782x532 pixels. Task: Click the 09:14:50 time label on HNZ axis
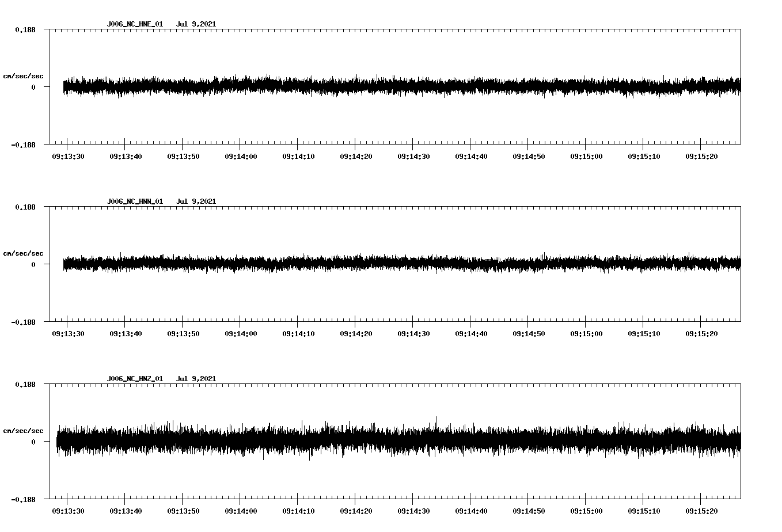529,511
